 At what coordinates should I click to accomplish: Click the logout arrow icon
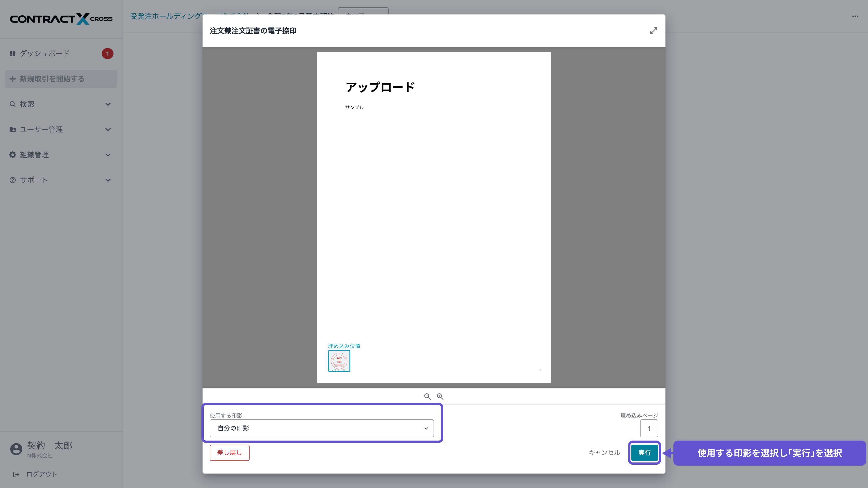(16, 474)
